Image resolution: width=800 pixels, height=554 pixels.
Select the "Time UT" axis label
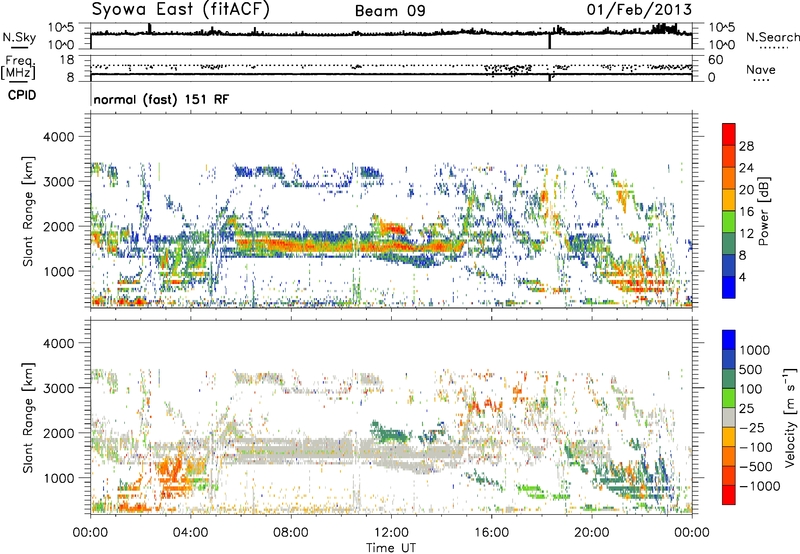point(391,548)
